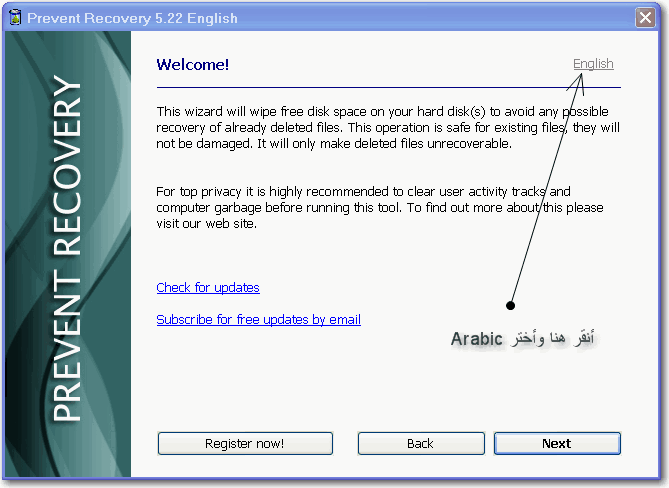Image resolution: width=669 pixels, height=488 pixels.
Task: Click empty space between Register and Back buttons
Action: pos(345,443)
